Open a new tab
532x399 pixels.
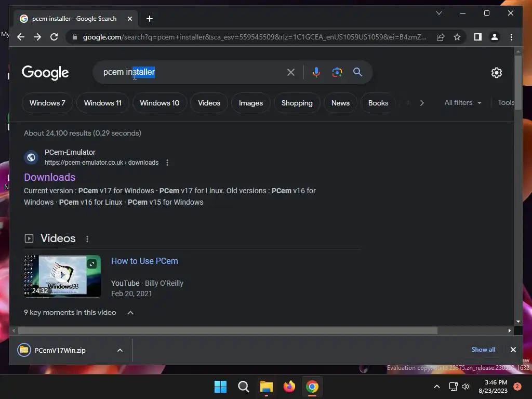[150, 19]
